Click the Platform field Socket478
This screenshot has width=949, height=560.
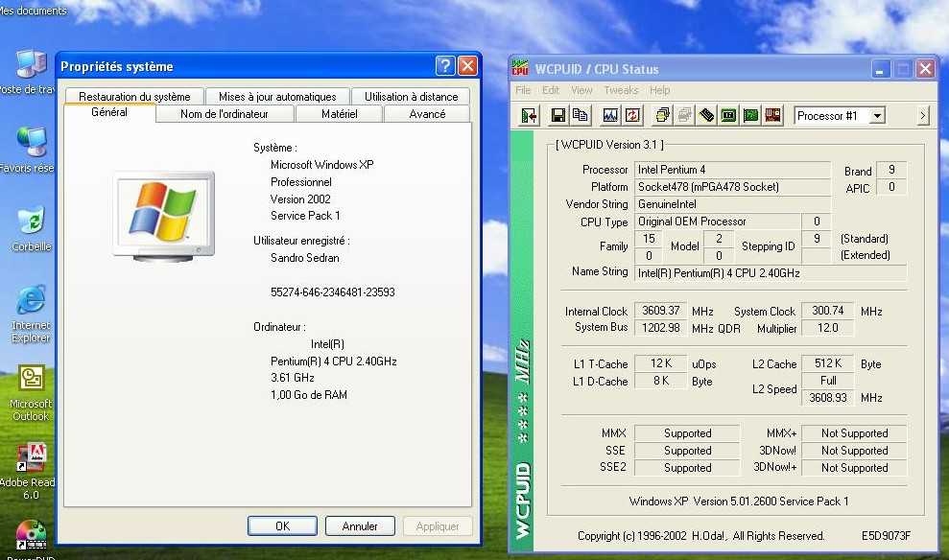click(732, 187)
